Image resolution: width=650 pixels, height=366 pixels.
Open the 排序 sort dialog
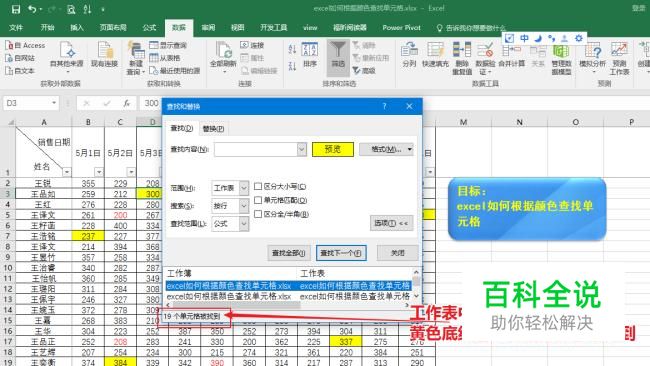[310, 54]
